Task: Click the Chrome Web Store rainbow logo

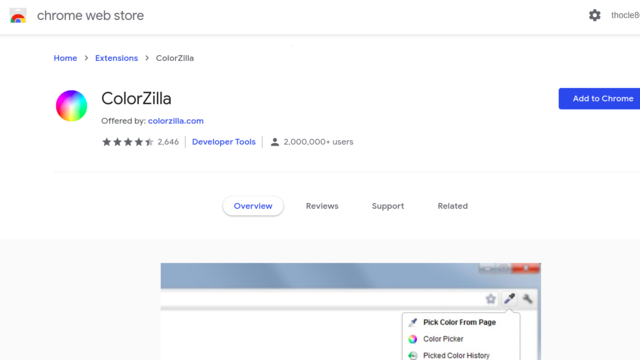Action: pos(18,16)
